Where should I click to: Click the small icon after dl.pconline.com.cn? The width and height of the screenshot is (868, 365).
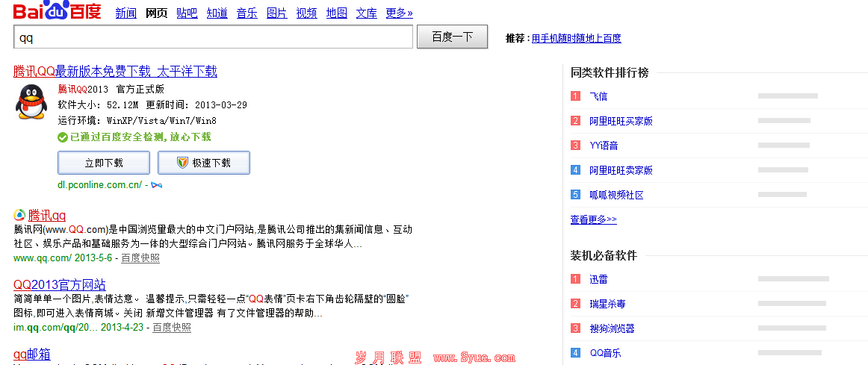point(156,184)
